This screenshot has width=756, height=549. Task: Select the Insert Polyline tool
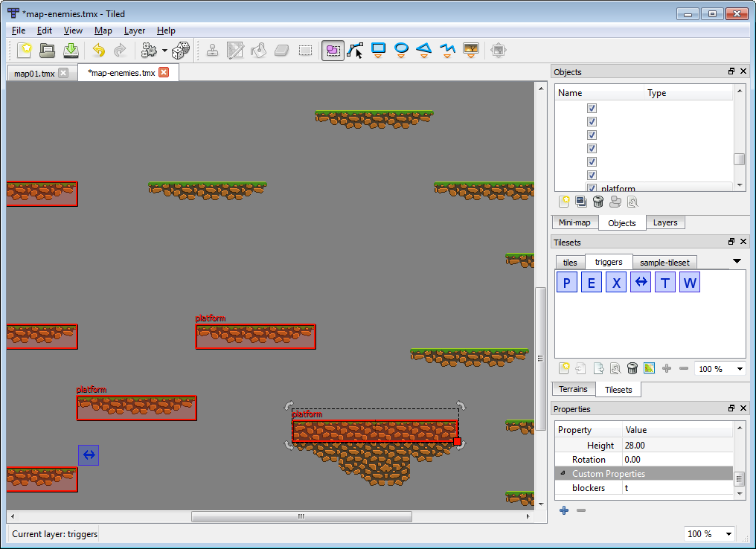(x=447, y=50)
